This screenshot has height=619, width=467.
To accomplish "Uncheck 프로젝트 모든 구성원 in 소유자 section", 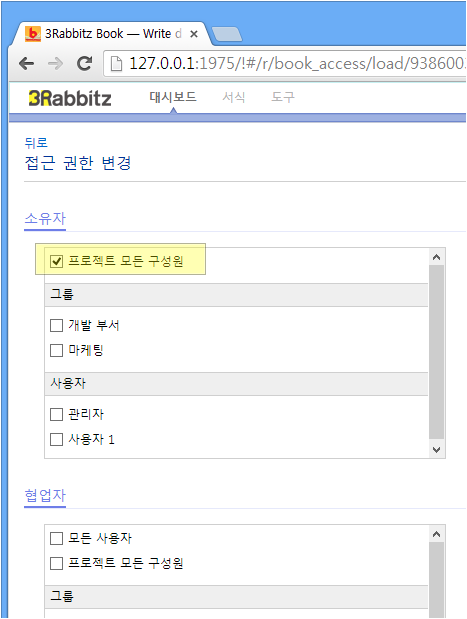I will pyautogui.click(x=56, y=261).
